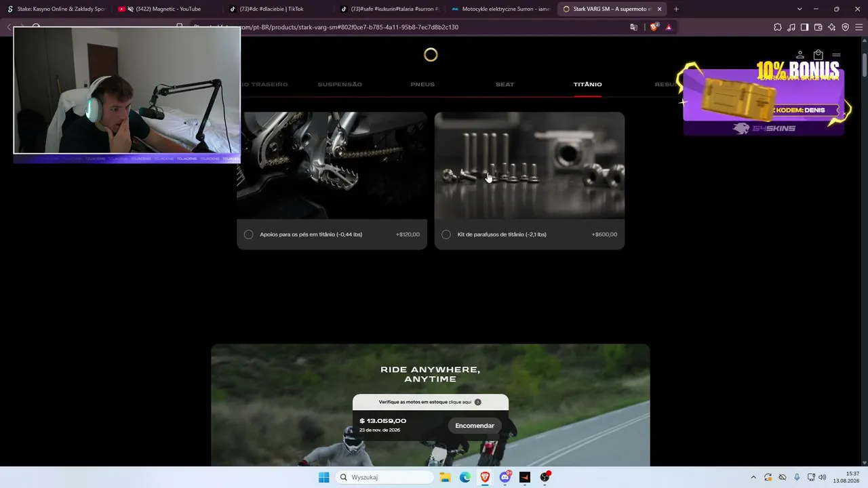The width and height of the screenshot is (868, 488).
Task: Switch to the #safe #kukurin TikTok tab
Action: 389,9
